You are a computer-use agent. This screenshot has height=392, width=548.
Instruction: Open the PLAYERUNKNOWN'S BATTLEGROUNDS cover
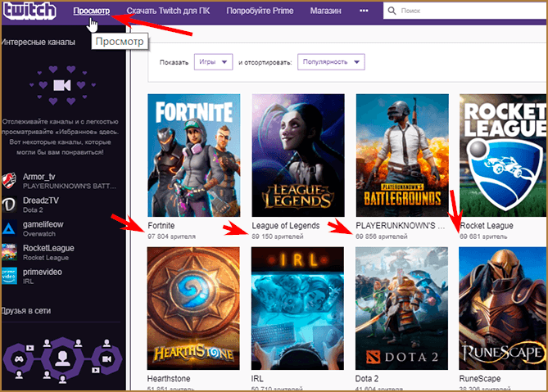click(402, 155)
